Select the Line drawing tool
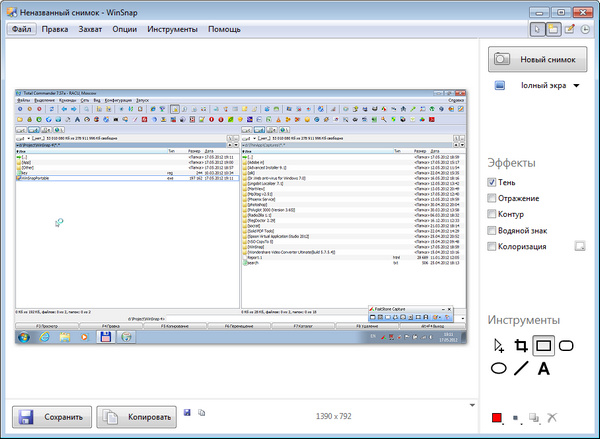 (x=521, y=369)
